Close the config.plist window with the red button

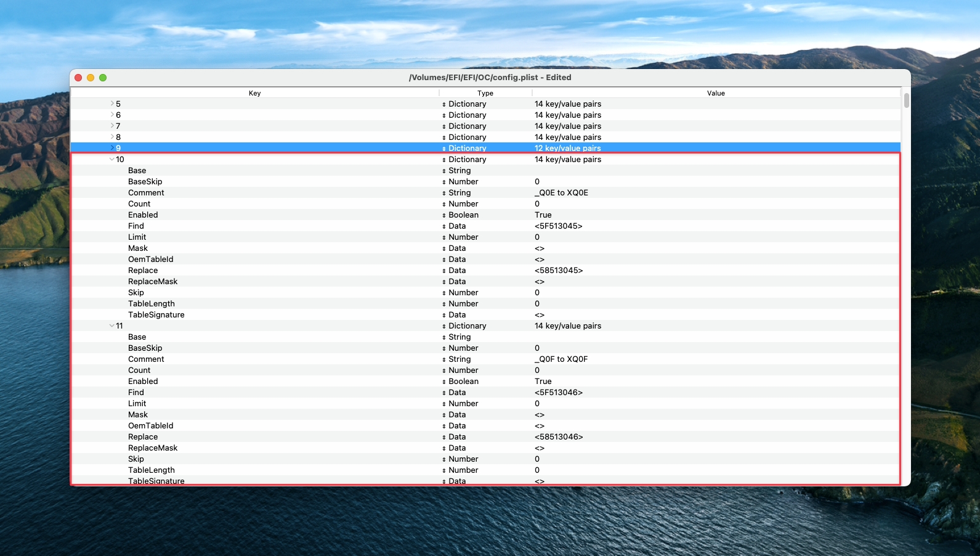point(78,78)
